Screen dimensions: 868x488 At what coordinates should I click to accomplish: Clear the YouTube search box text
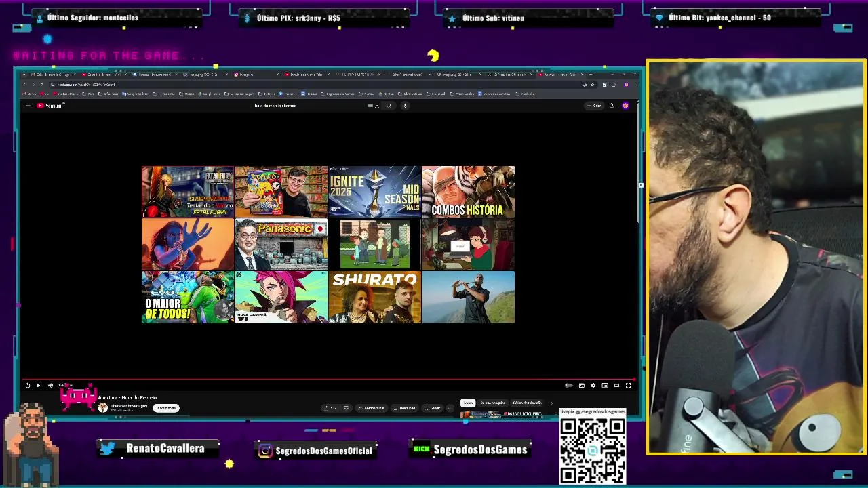click(x=377, y=106)
